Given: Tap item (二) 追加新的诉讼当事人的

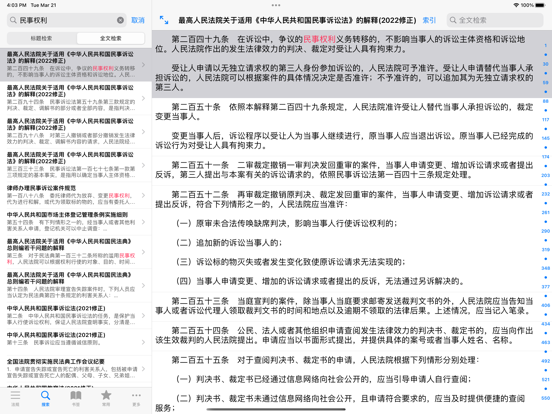Looking at the screenshot, I should coord(229,243).
